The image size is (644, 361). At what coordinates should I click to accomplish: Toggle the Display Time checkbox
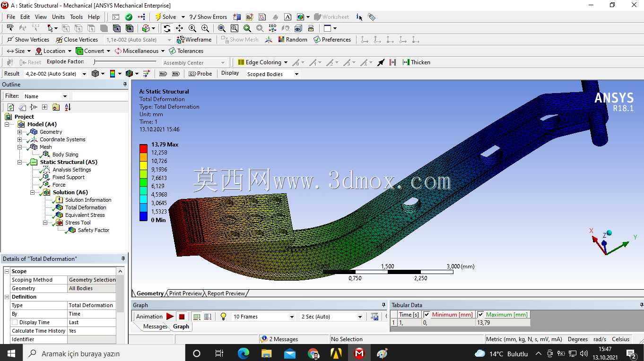[15, 322]
